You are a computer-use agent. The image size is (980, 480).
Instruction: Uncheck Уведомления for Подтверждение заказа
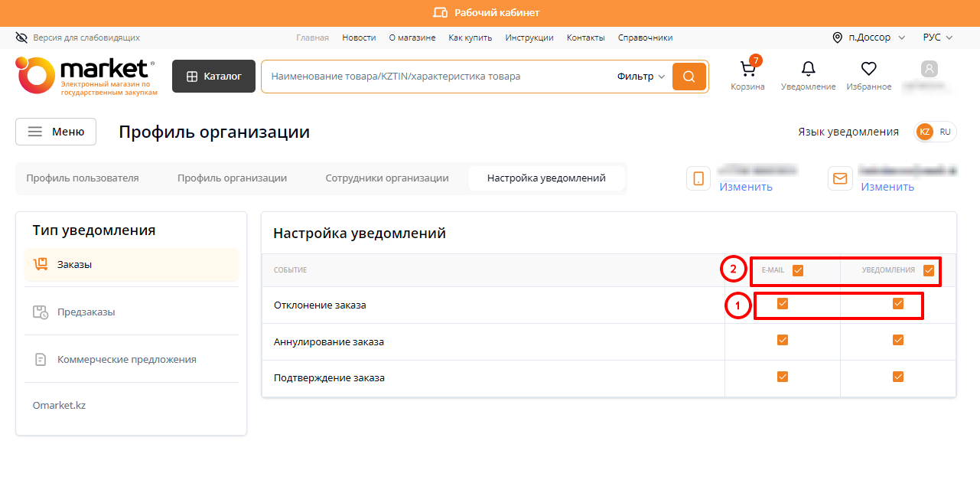[898, 377]
